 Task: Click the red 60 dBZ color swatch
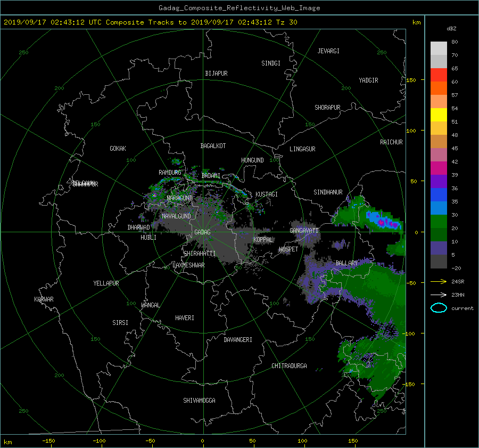pyautogui.click(x=439, y=75)
